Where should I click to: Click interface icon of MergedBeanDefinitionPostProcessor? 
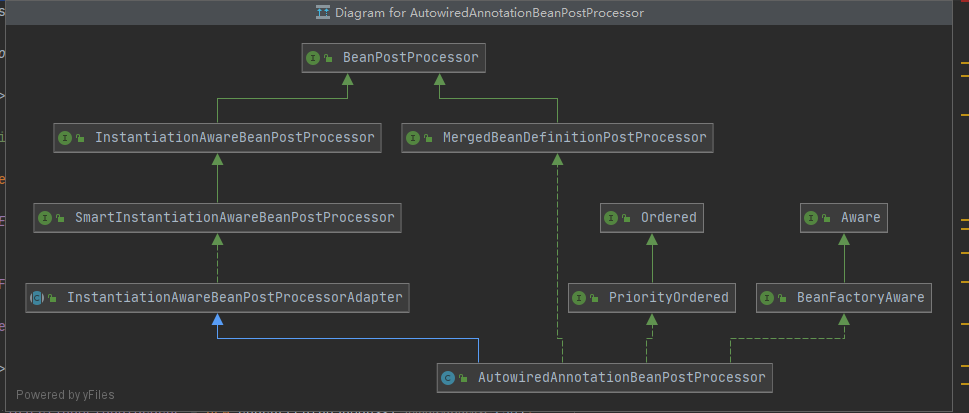coord(412,138)
